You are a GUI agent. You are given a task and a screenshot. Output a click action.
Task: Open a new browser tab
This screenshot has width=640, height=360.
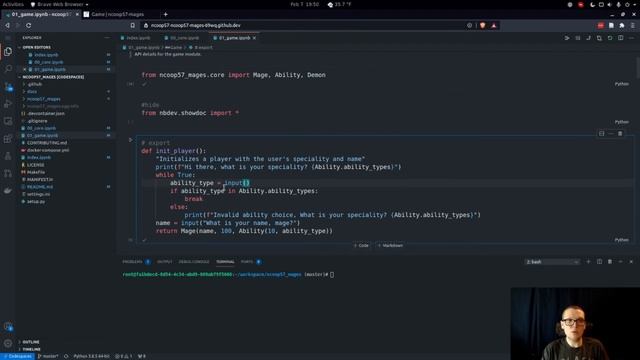point(165,14)
